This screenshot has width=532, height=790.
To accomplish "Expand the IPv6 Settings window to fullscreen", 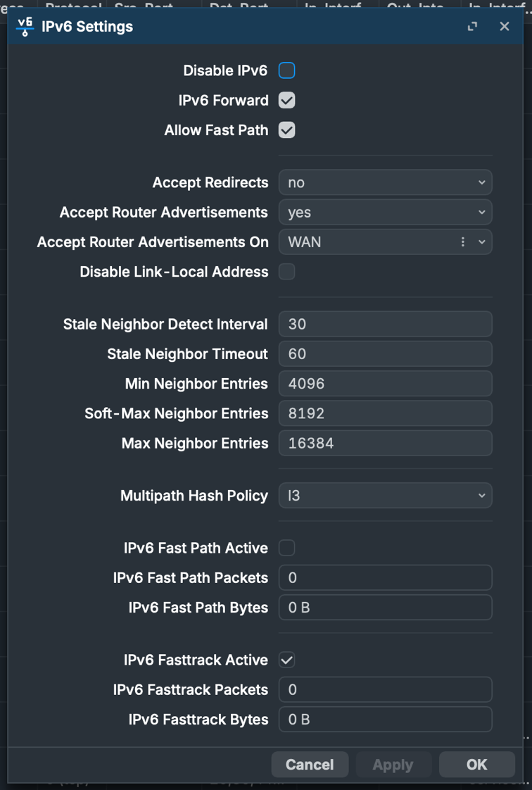I will [472, 27].
